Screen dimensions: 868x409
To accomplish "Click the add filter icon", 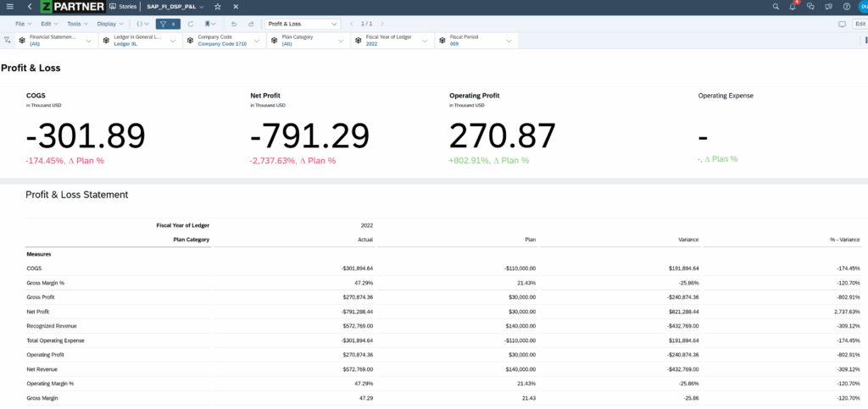I will click(8, 40).
